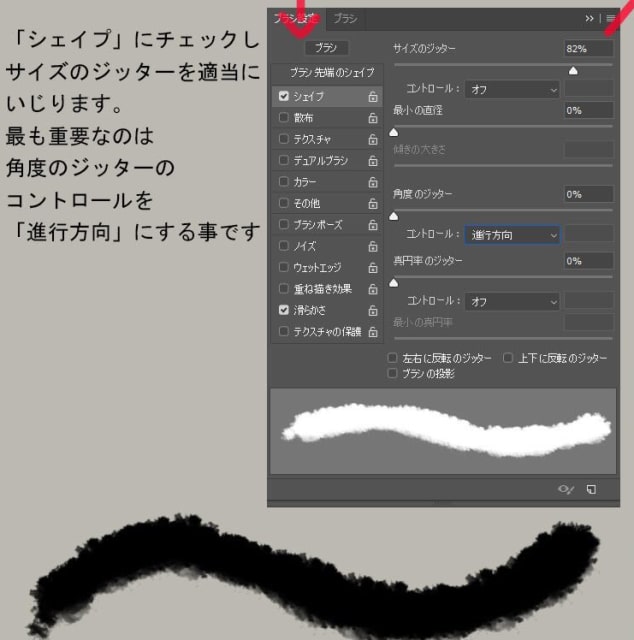Click the 角度のジッター value field

pyautogui.click(x=589, y=194)
